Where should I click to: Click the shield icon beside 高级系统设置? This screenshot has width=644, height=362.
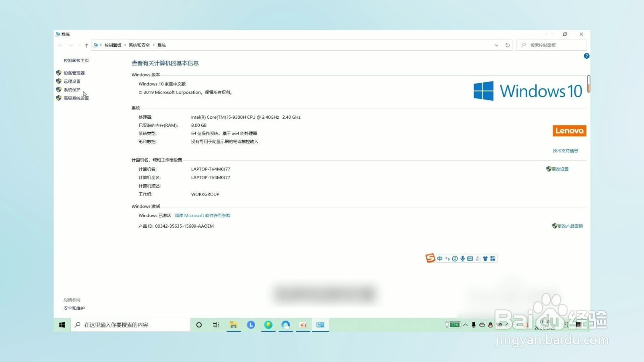[59, 98]
